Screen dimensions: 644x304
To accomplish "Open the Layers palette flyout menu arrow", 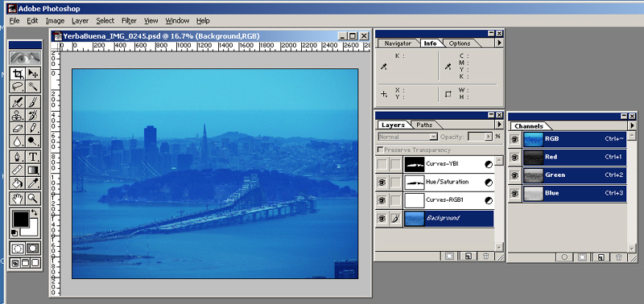I will pyautogui.click(x=499, y=125).
